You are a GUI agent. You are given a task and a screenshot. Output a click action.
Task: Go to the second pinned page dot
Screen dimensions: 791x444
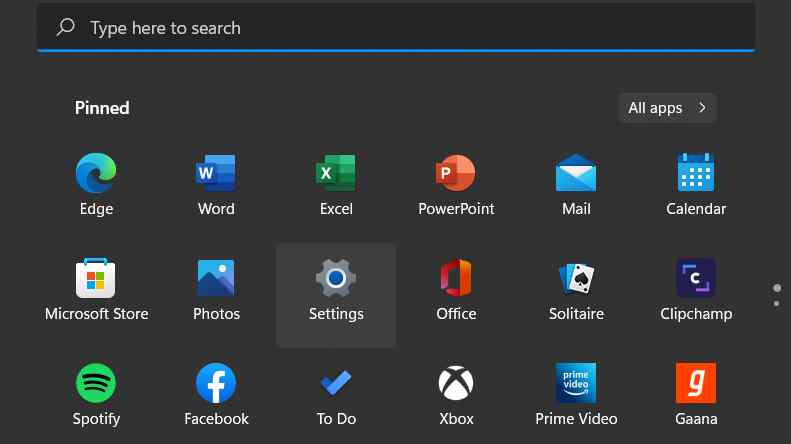[x=776, y=304]
